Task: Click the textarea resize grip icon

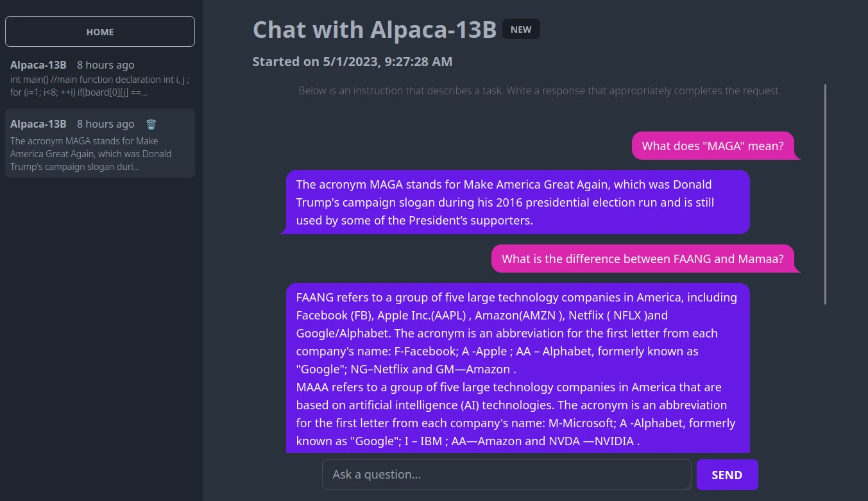Action: 687,486
